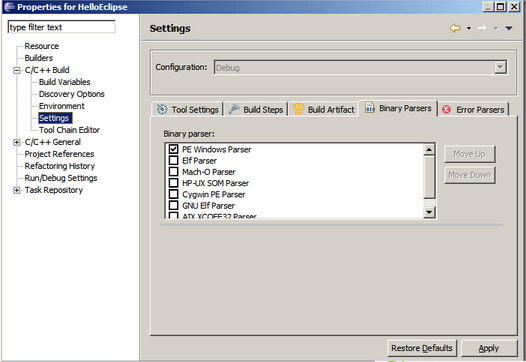Viewport: 526px width, 362px height.
Task: Click the Build Steps tab icon
Action: 234,109
